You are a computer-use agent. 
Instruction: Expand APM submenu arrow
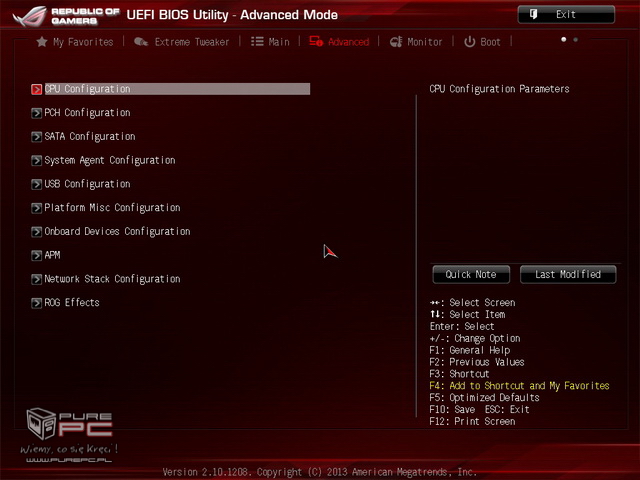(36, 255)
